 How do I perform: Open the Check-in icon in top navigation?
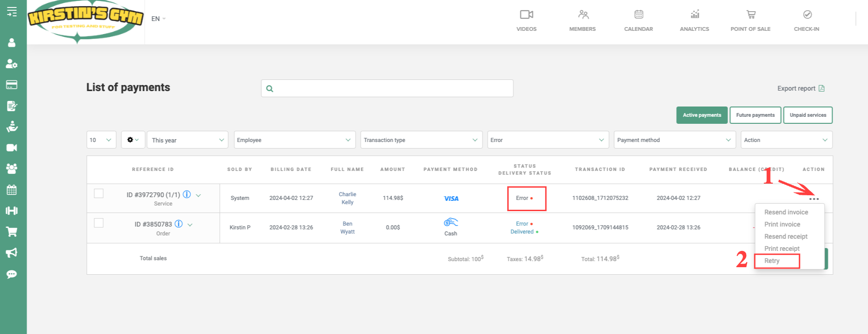click(x=807, y=15)
